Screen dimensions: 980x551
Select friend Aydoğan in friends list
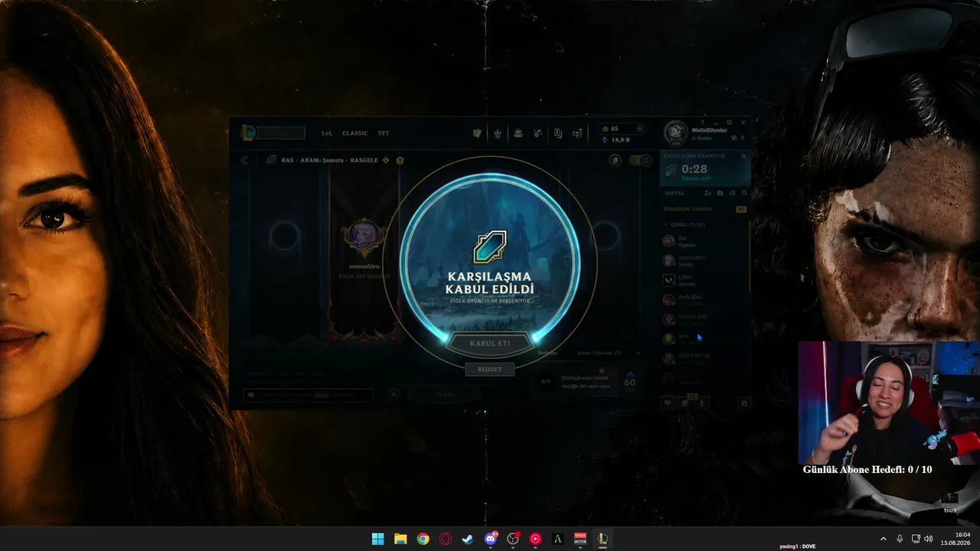pos(704,299)
